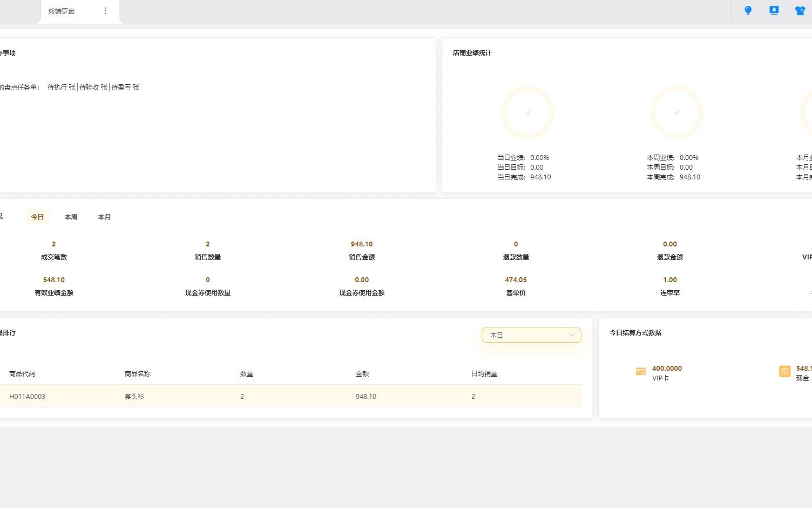The width and height of the screenshot is (812, 508).
Task: Click the 退款数量 statistic
Action: (x=516, y=251)
